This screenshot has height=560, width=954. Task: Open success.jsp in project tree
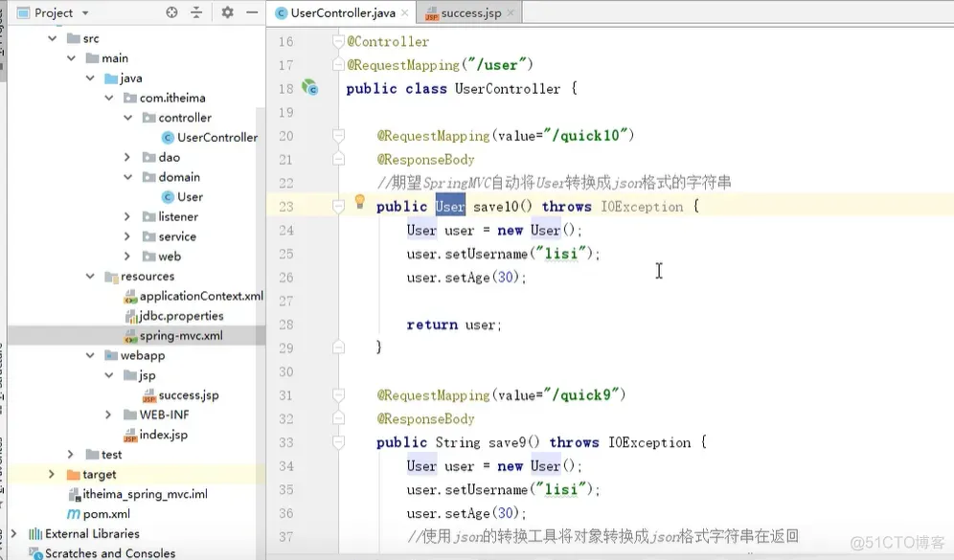tap(181, 395)
